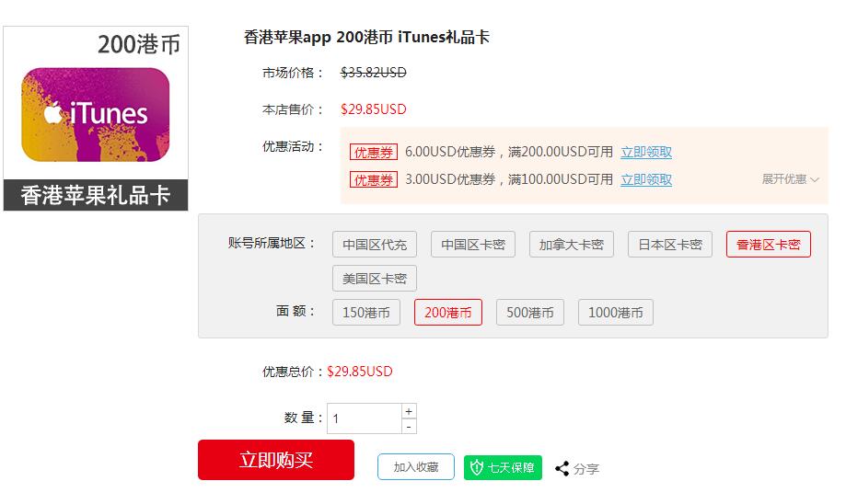Click the second red 优惠券 tag

374,179
